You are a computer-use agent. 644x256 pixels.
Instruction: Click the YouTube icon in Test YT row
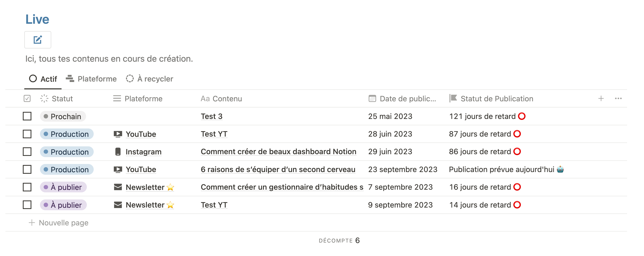coord(118,134)
